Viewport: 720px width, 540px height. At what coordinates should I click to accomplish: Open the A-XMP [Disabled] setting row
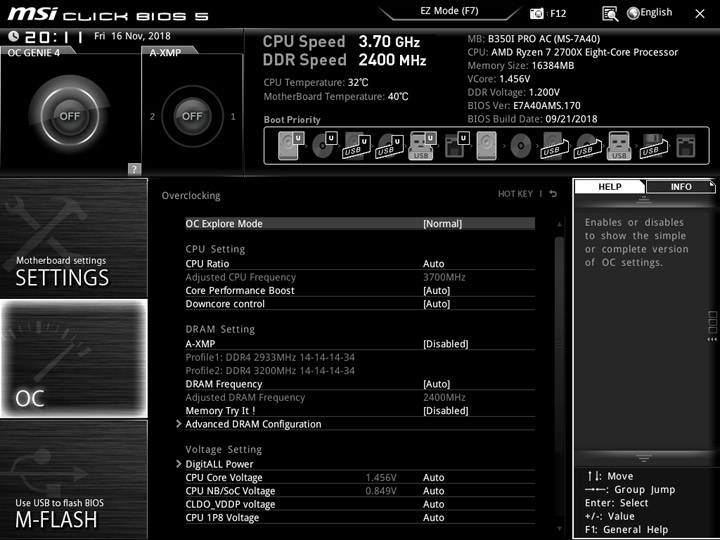(x=360, y=343)
